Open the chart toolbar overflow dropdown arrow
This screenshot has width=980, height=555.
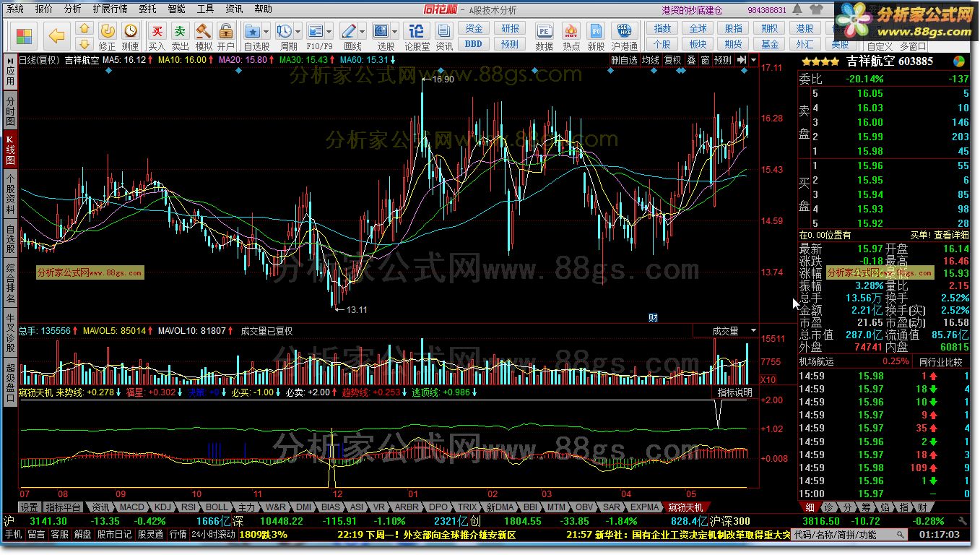(x=753, y=61)
